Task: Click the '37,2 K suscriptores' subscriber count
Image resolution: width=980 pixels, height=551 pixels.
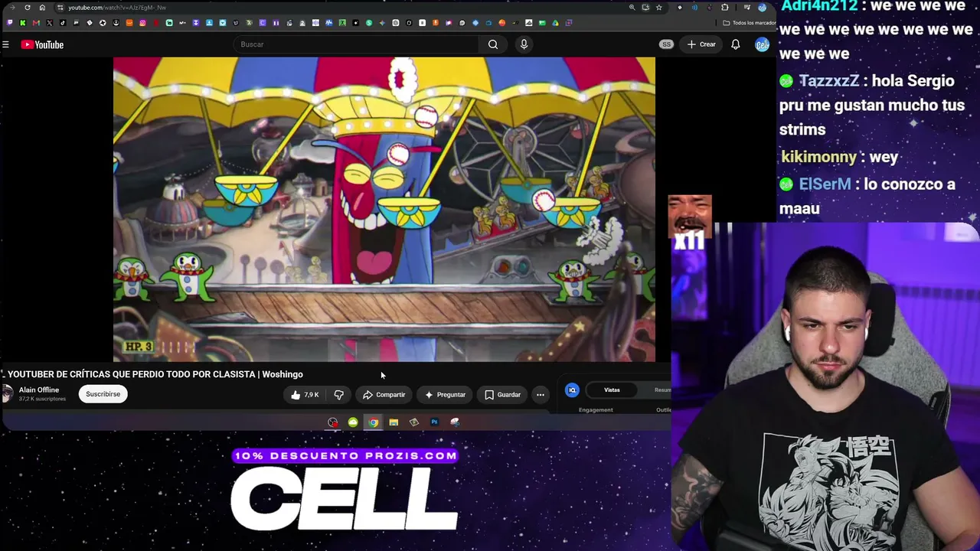Action: 42,399
